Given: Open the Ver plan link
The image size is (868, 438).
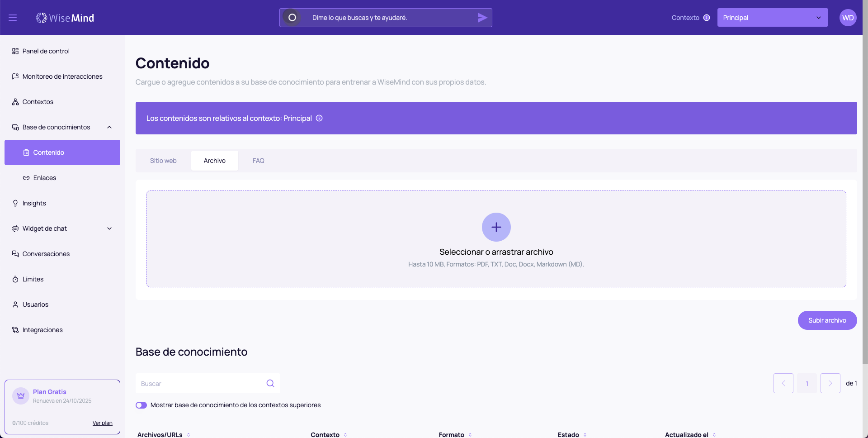Looking at the screenshot, I should [x=102, y=423].
